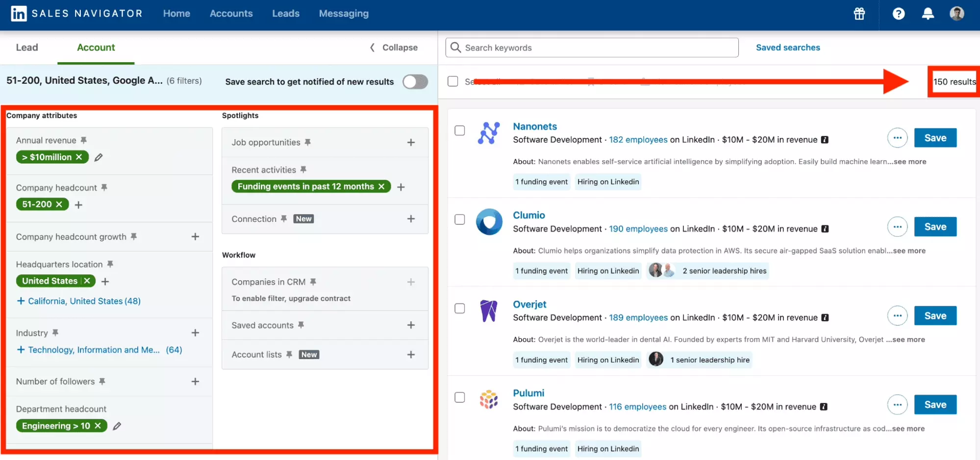This screenshot has width=980, height=460.
Task: Save the Clumio account
Action: tap(935, 227)
